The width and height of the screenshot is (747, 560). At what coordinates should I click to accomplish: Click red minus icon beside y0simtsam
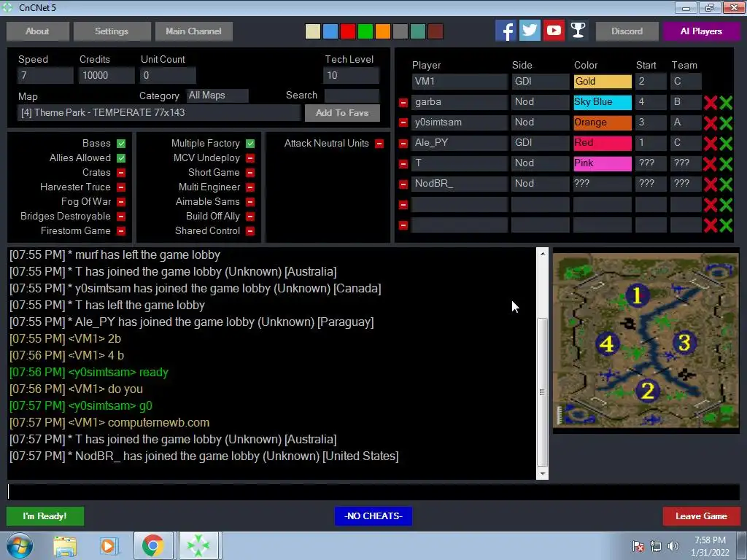[x=403, y=122]
